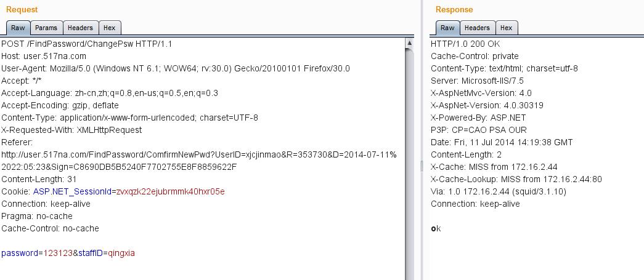Click the Via squid/3.1.10 response header
The height and width of the screenshot is (280, 644).
(499, 191)
